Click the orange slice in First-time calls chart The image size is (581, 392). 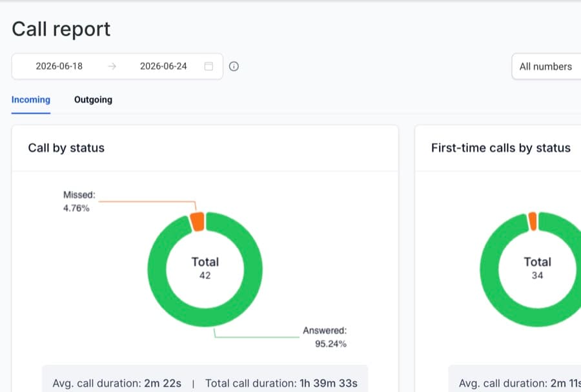[x=533, y=222]
